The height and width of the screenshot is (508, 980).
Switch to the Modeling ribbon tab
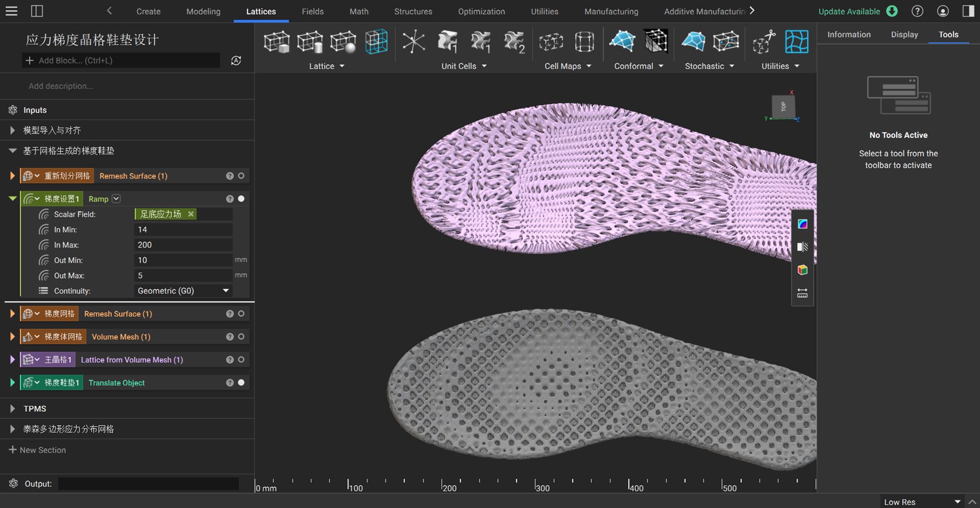203,11
